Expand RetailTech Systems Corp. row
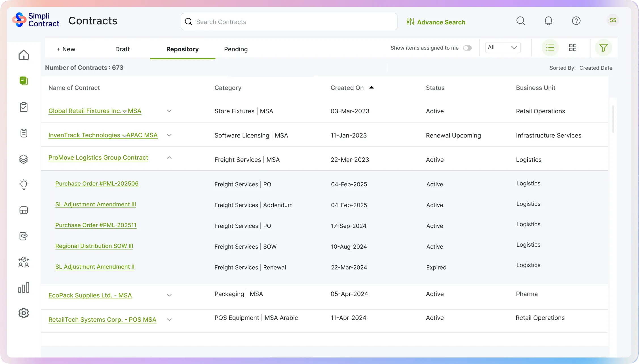 (169, 319)
